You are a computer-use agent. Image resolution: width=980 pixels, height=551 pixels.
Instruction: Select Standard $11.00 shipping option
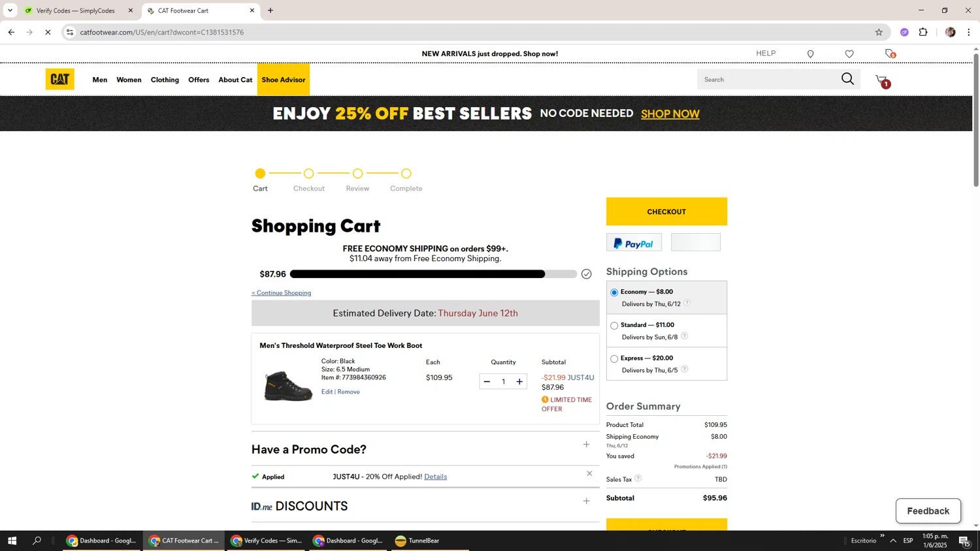tap(614, 326)
